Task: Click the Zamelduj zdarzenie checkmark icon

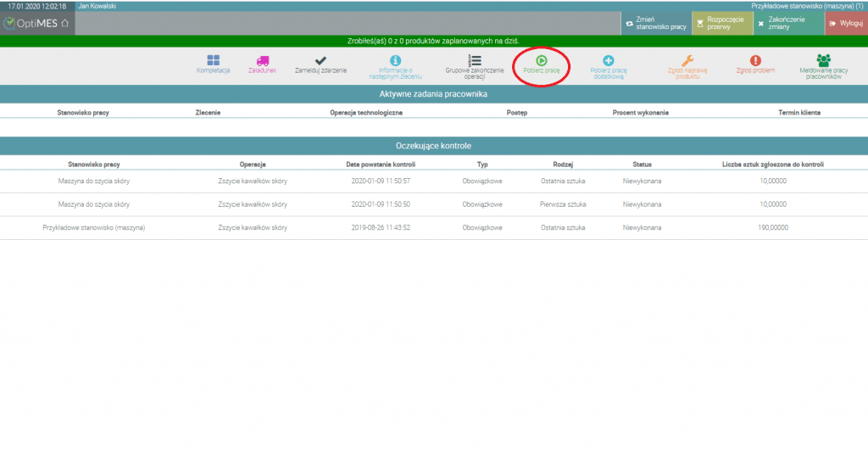Action: [320, 60]
